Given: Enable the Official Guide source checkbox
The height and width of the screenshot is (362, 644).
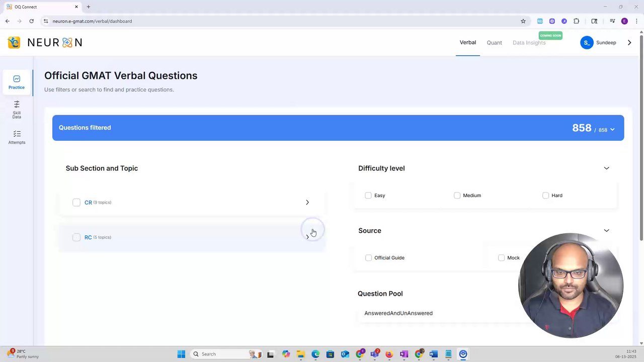Looking at the screenshot, I should tap(368, 258).
